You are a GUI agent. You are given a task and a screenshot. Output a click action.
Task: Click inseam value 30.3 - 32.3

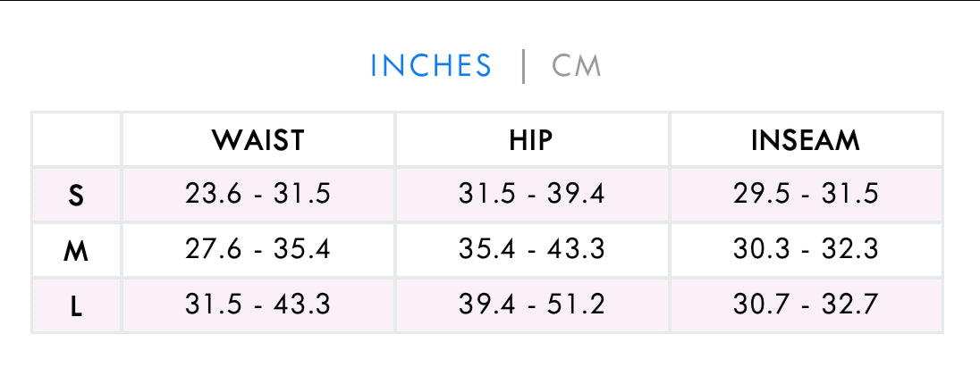(x=806, y=250)
